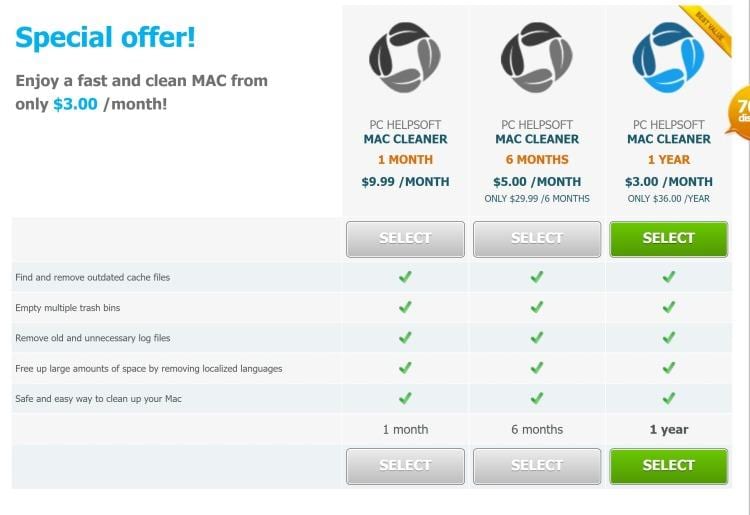The height and width of the screenshot is (515, 750).
Task: Click the ONLY $29.99 /6 MONTHS text
Action: pyautogui.click(x=537, y=198)
